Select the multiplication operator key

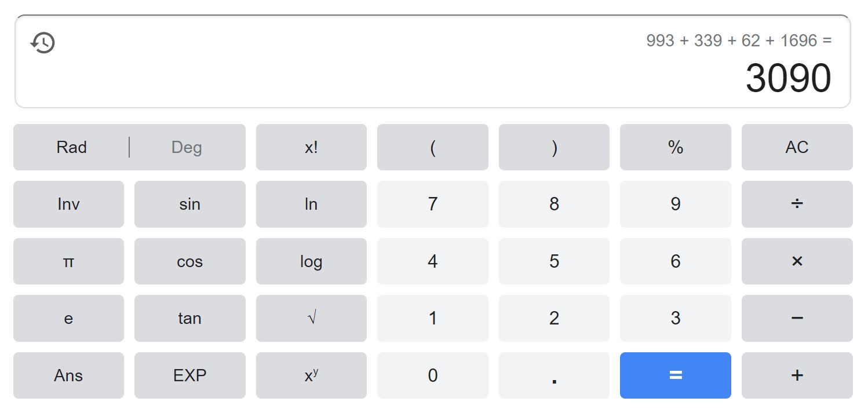[797, 261]
